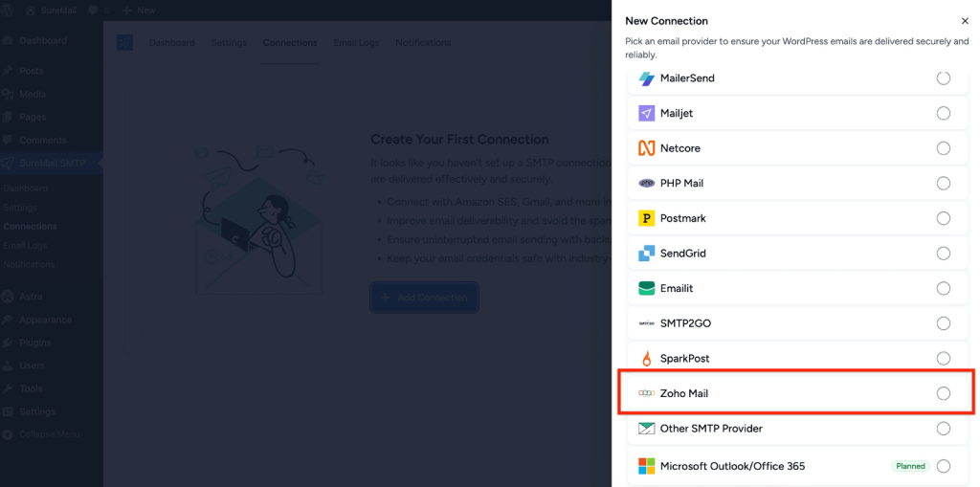Click the Users icon in sidebar
The width and height of the screenshot is (980, 487).
8,365
